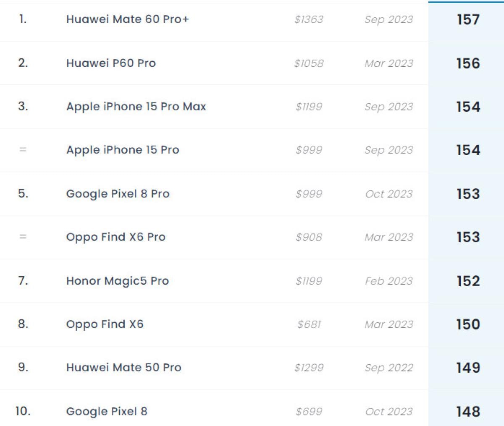This screenshot has width=504, height=426.
Task: Select the Sep 2022 launch date
Action: point(389,367)
